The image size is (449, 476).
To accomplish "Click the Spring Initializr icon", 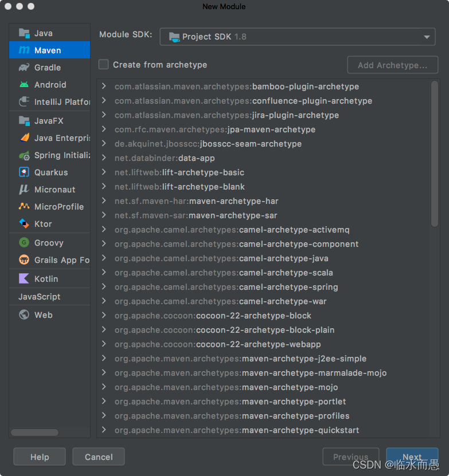I will coord(24,155).
